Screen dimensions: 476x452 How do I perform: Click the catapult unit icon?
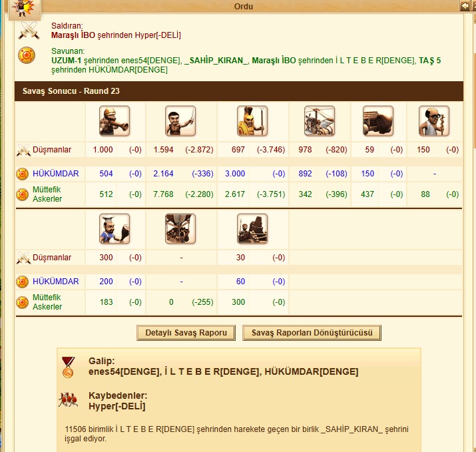252,228
